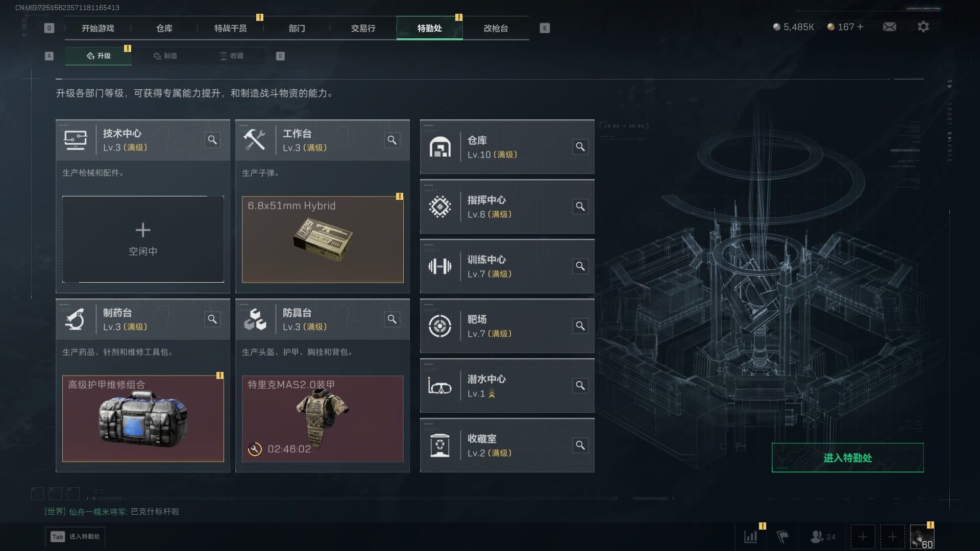Click the Tab 进入特勤处 hint button
This screenshot has width=980, height=551.
pos(75,536)
